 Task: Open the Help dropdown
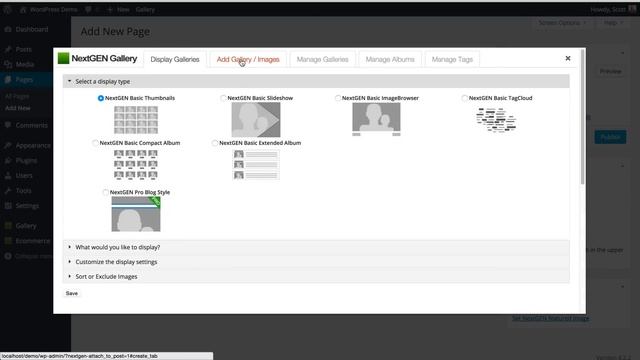pos(613,23)
